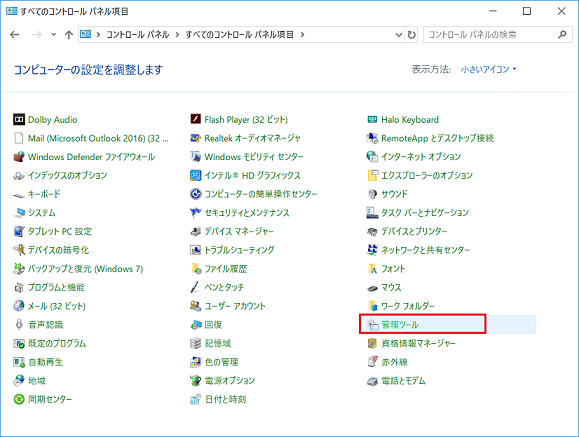Image resolution: width=579 pixels, height=437 pixels.
Task: Open the ワーク フォルダー link
Action: pos(408,306)
